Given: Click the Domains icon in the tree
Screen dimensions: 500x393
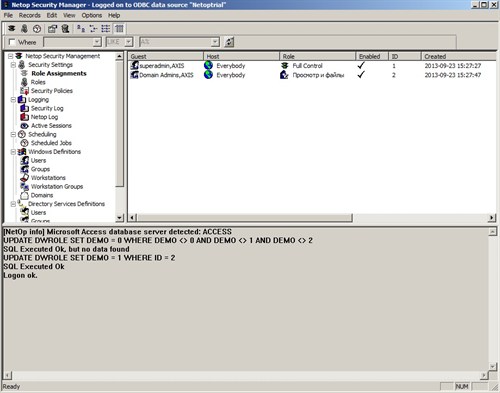Looking at the screenshot, I should 25,195.
